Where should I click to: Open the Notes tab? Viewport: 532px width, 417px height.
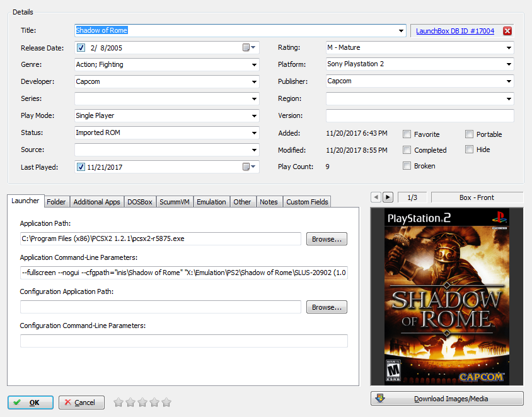click(x=269, y=202)
